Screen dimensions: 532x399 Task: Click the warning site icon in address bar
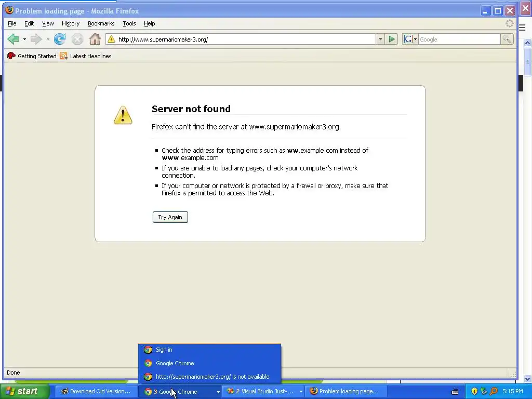[111, 39]
